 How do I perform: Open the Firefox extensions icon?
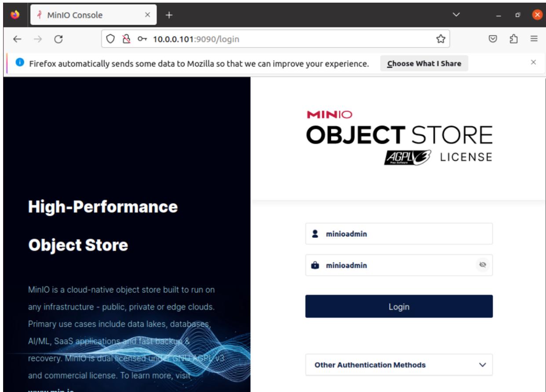point(514,39)
